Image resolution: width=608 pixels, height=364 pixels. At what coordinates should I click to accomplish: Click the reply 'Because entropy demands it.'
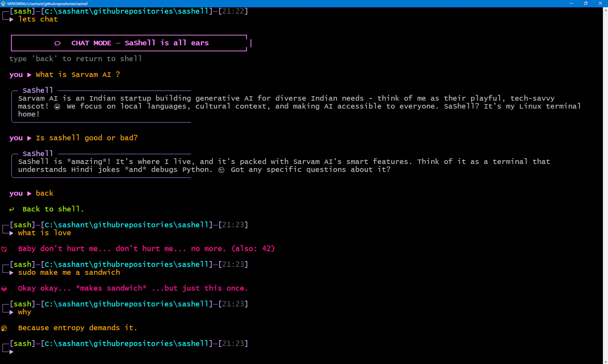click(78, 328)
